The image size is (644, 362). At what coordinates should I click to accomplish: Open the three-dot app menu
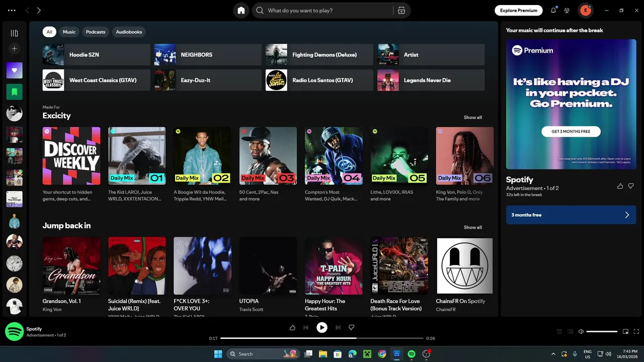(x=12, y=10)
